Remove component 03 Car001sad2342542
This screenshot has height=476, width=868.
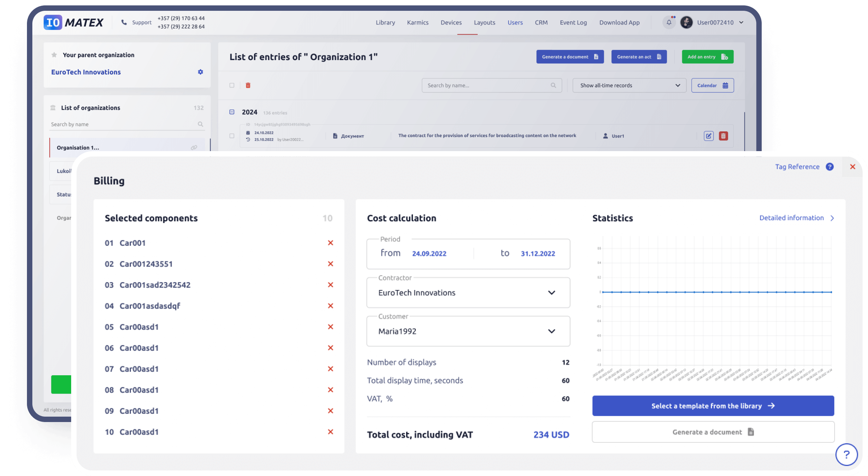click(x=331, y=285)
